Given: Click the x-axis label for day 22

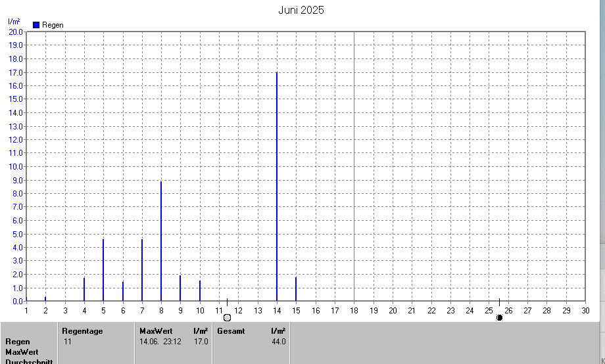Looking at the screenshot, I should coord(431,311).
